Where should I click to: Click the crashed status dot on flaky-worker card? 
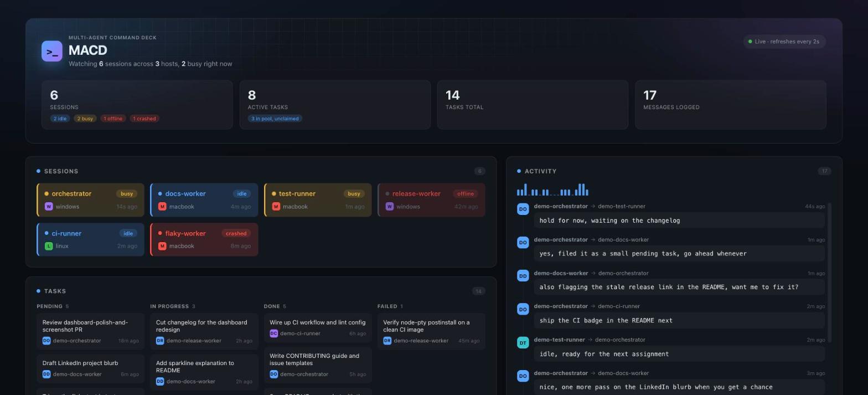pos(160,233)
